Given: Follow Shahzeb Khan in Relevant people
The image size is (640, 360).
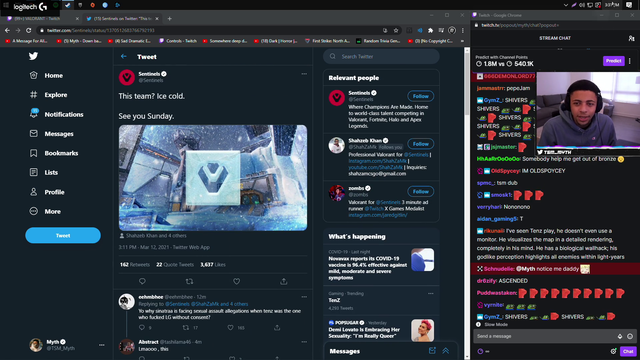Looking at the screenshot, I should (x=420, y=144).
